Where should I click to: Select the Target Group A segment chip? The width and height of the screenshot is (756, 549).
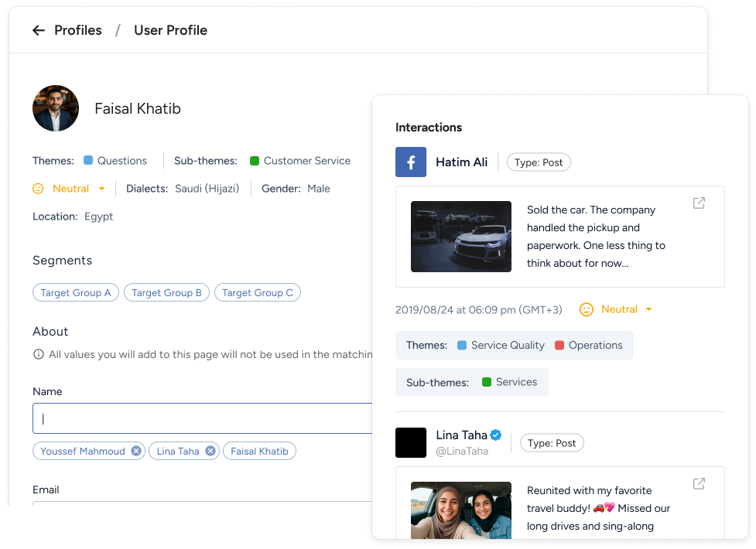point(76,292)
